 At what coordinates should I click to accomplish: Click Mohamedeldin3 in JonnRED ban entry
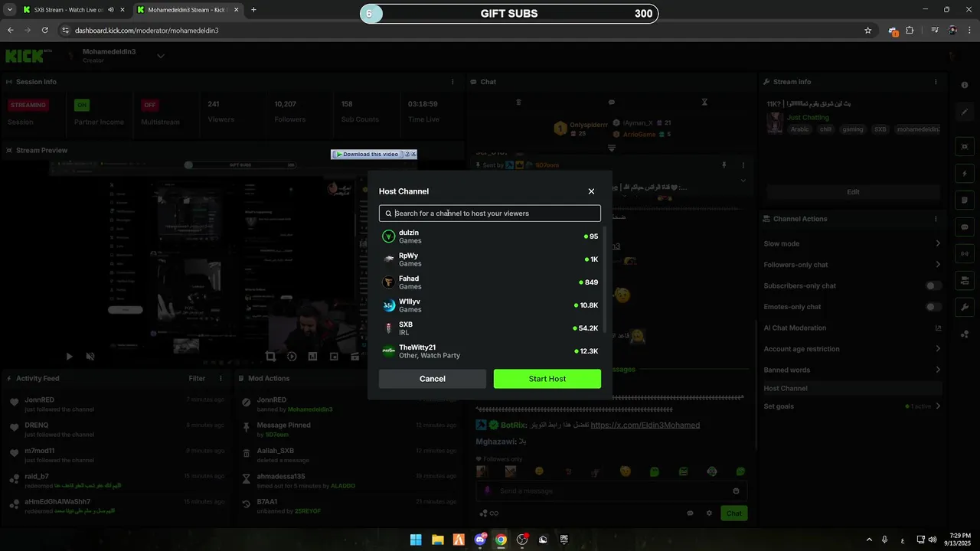pyautogui.click(x=310, y=409)
